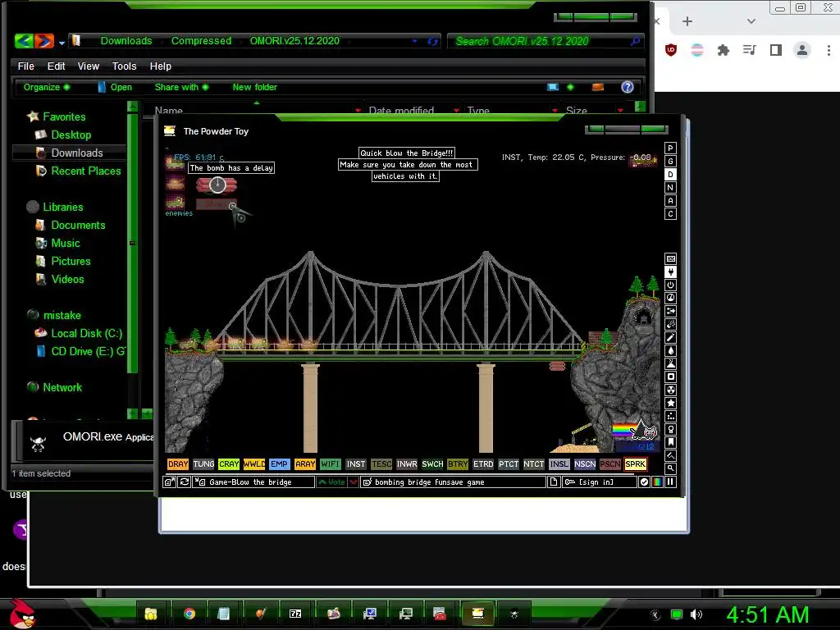Click the Search OMORI.v25.12.2020 field
This screenshot has height=630, width=840.
[x=544, y=41]
